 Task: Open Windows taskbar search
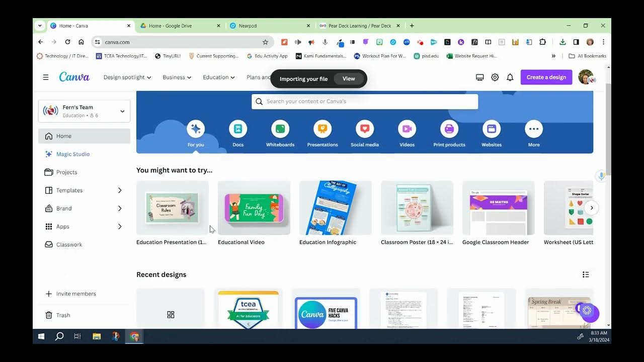(x=59, y=336)
